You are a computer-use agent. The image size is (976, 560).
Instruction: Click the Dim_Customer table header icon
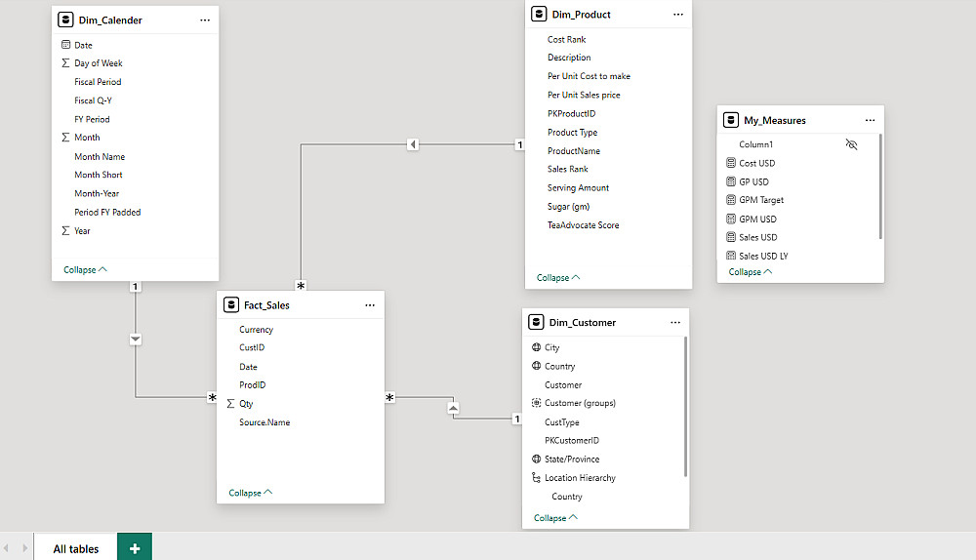tap(536, 323)
